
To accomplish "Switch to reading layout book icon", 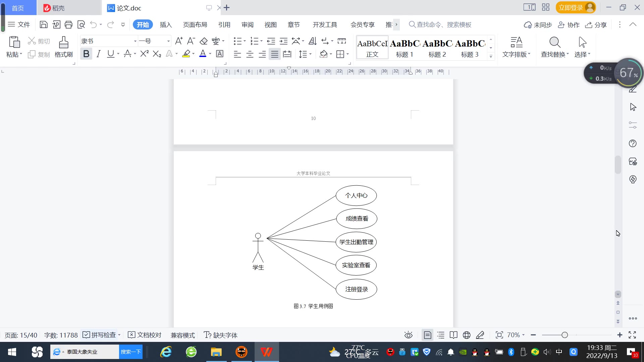I will 453,335.
